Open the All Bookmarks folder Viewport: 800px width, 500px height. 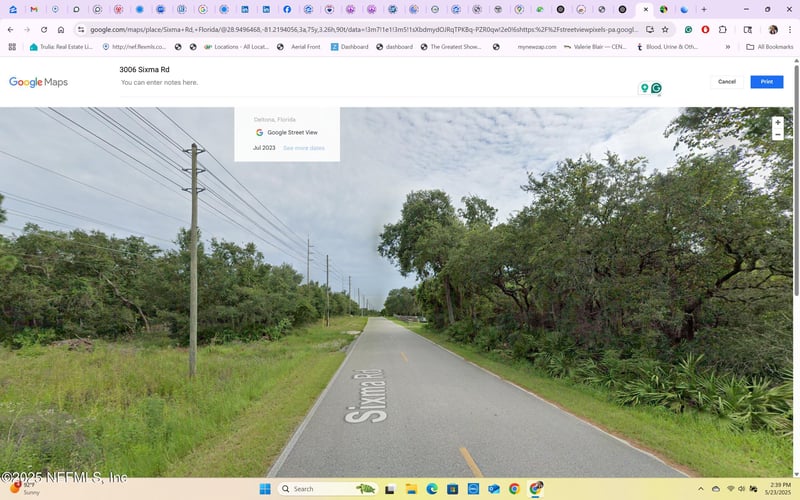pos(769,47)
